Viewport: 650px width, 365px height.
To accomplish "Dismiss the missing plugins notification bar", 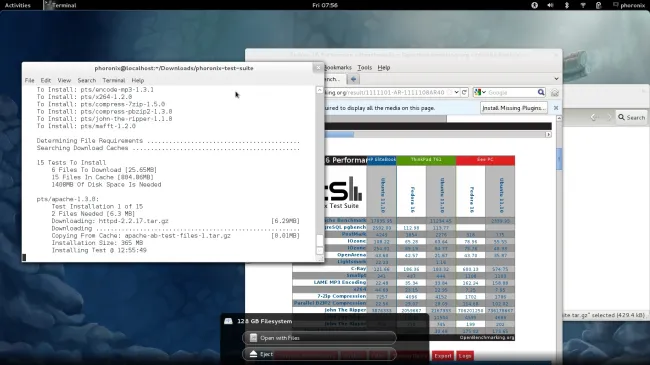I will click(x=556, y=108).
